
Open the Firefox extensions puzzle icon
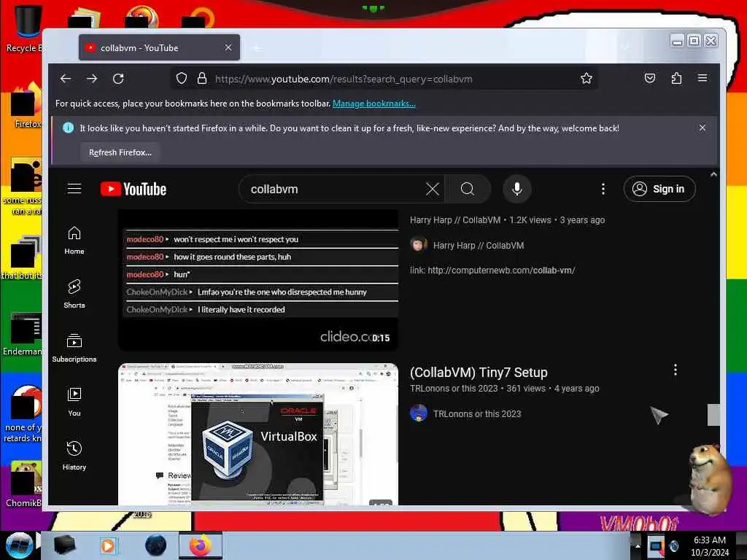tap(676, 78)
